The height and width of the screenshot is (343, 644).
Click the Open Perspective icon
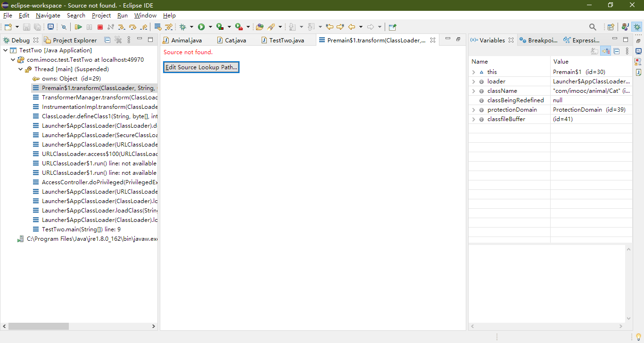point(611,27)
